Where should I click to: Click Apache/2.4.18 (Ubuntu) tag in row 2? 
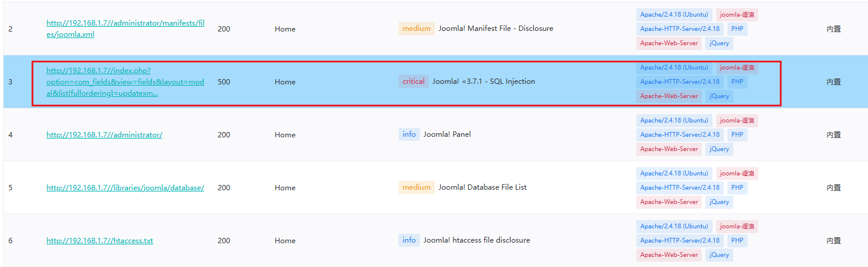(674, 15)
